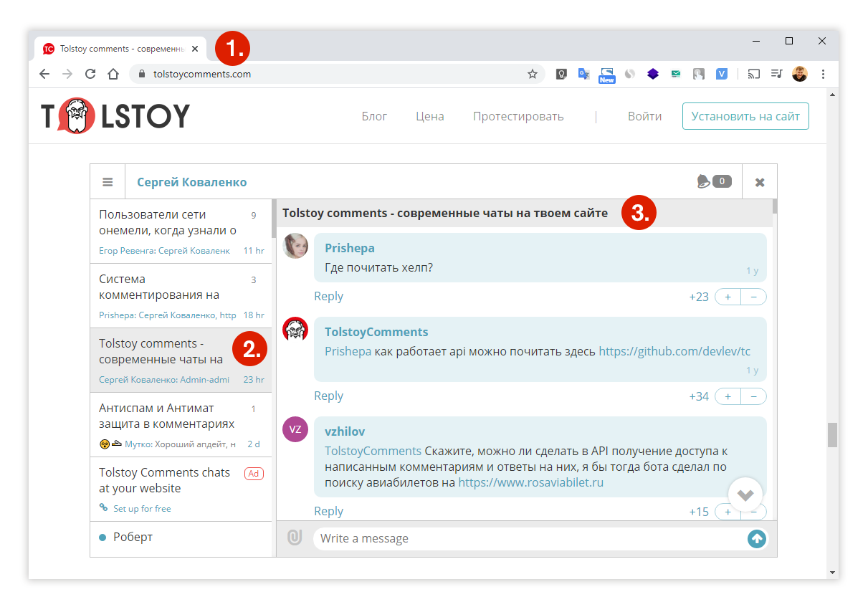868x602 pixels.
Task: Select user Роберт in the list
Action: tap(133, 537)
